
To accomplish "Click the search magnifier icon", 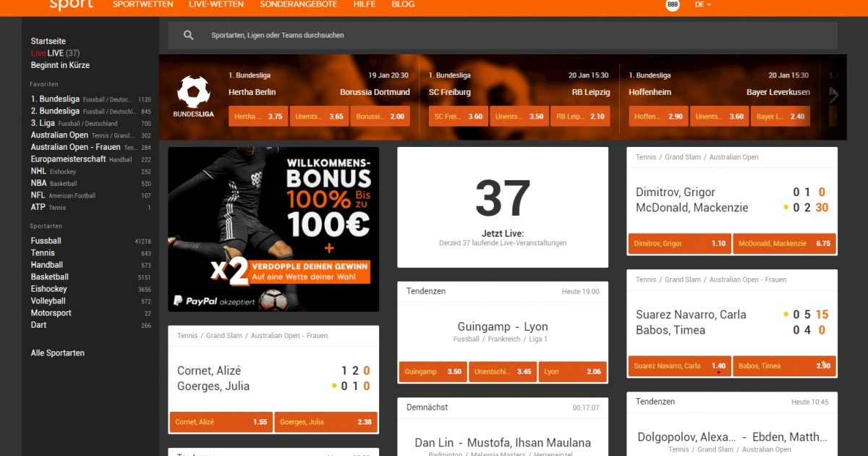I will [x=189, y=35].
